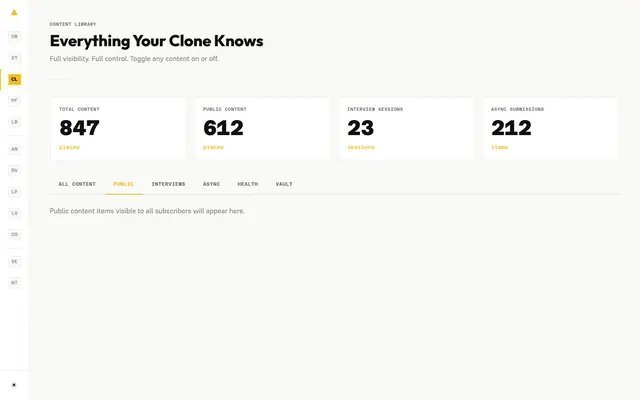
Task: Click the 'Everything Your Clone Knows' heading
Action: click(156, 41)
